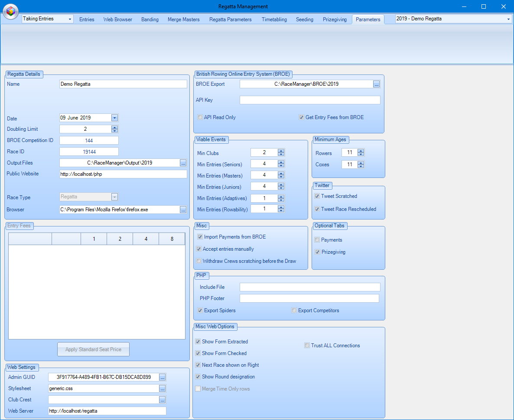
Task: Open the Admin GUID browse dialog
Action: coord(162,377)
